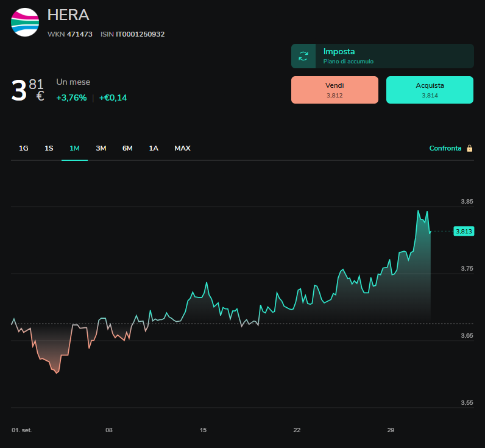Click the ISIN IT0001250932 code

coord(132,34)
